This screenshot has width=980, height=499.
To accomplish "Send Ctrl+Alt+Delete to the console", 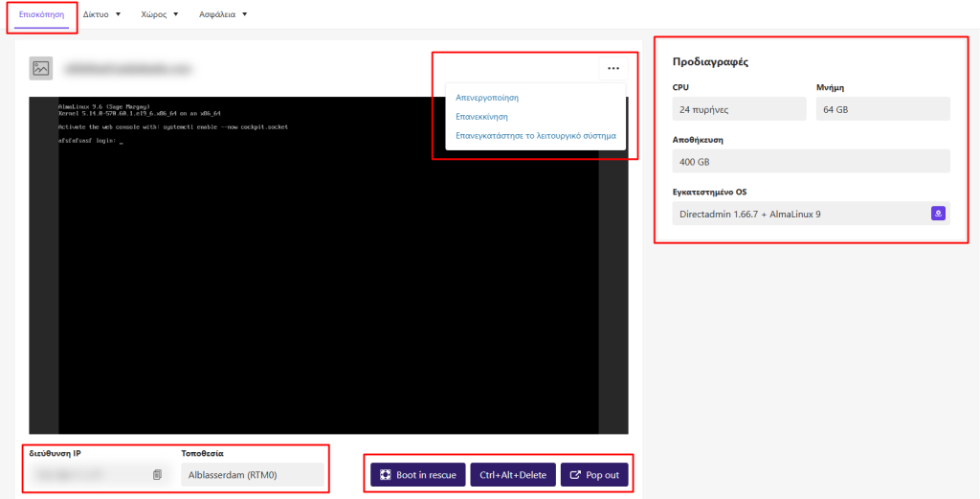I will 512,475.
